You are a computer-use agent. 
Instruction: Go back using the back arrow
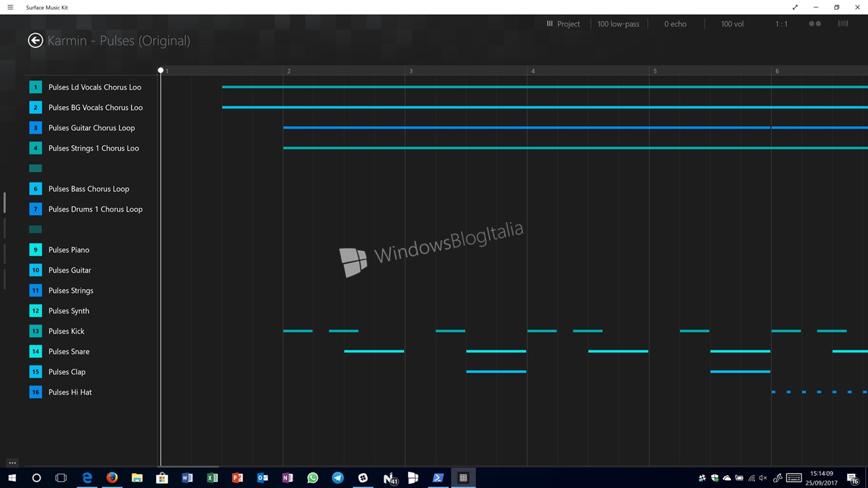(x=35, y=41)
